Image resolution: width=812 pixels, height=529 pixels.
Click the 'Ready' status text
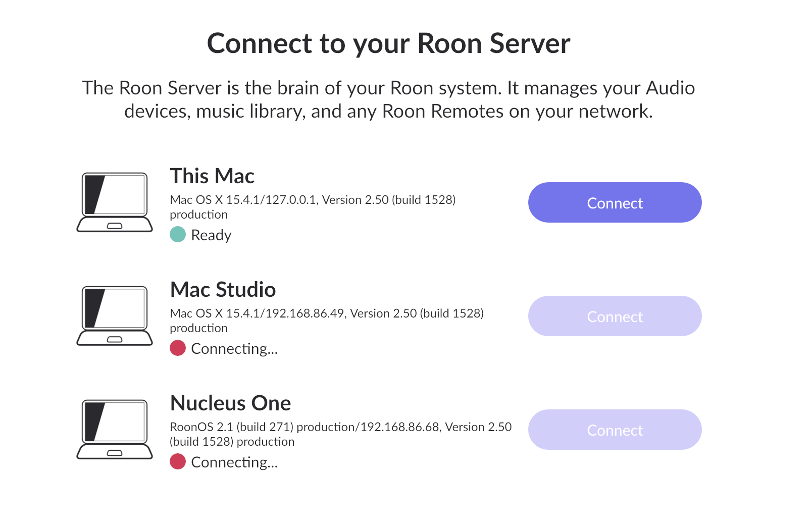(x=211, y=235)
